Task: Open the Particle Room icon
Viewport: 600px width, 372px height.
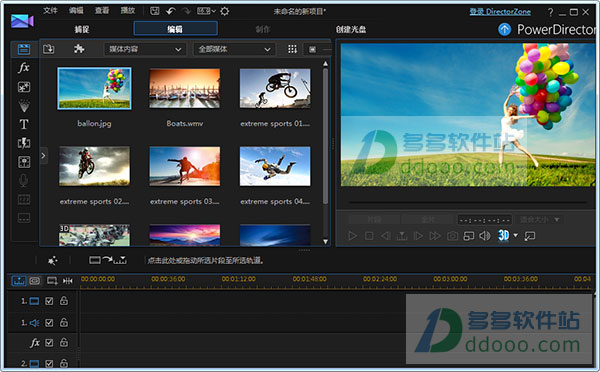Action: pyautogui.click(x=24, y=106)
